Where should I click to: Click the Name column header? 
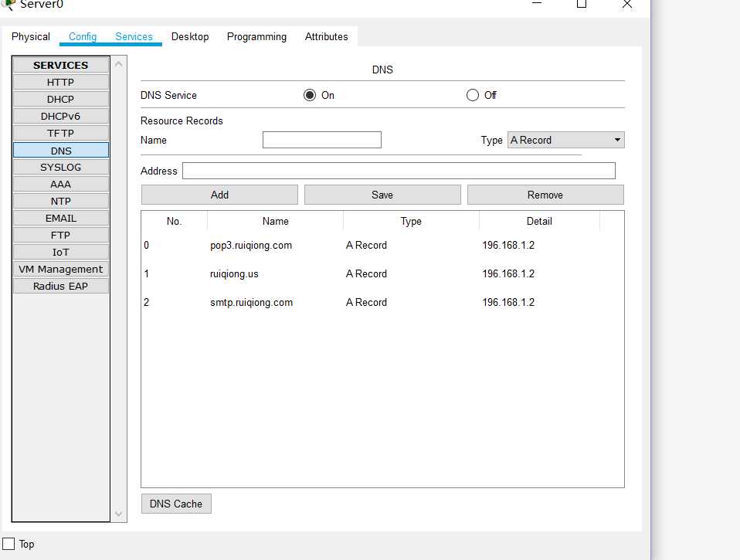coord(276,221)
